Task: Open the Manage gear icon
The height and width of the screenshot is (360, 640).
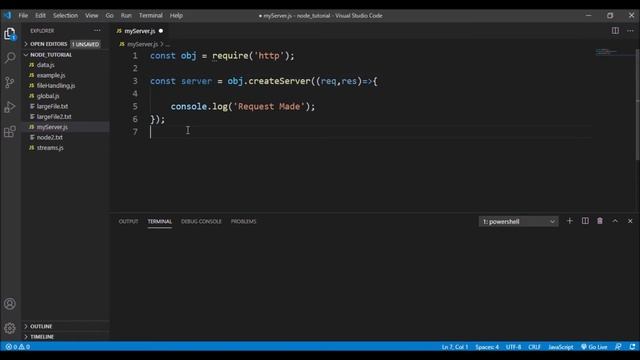Action: [x=10, y=328]
